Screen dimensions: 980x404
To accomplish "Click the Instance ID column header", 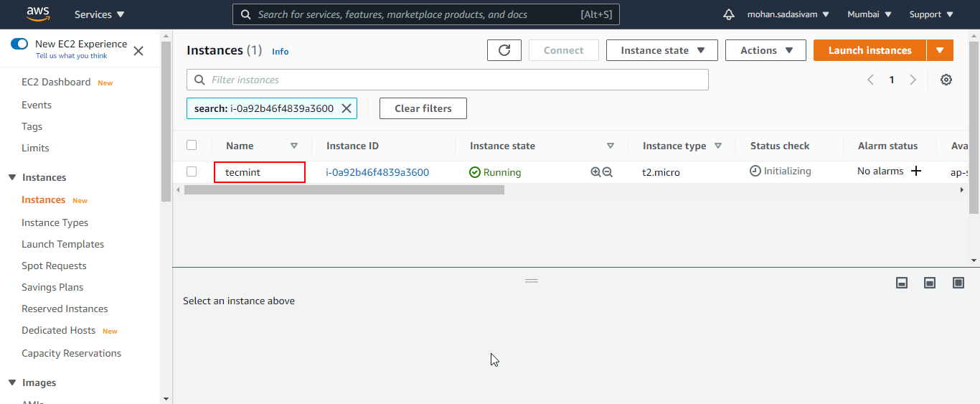I will (x=352, y=146).
